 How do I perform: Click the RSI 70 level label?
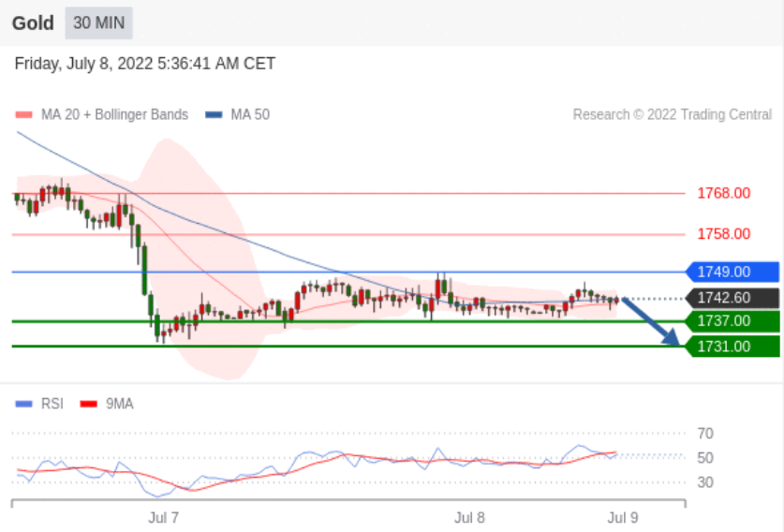(x=705, y=434)
